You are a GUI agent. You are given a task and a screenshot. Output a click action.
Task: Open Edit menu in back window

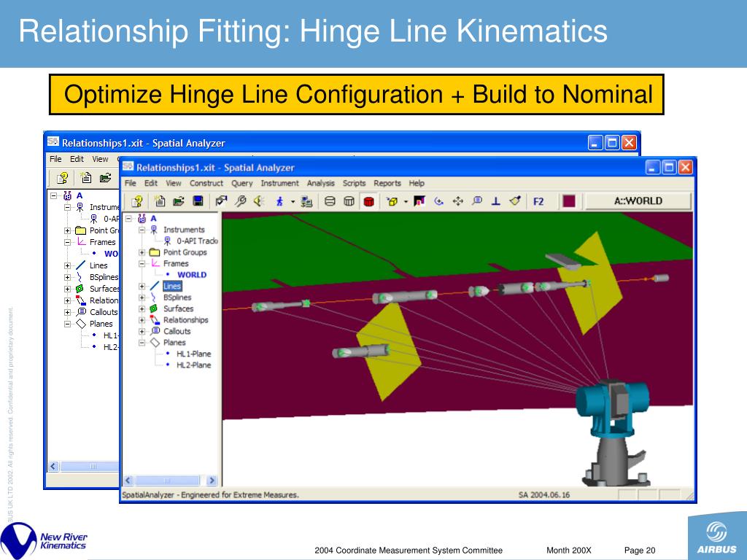[x=77, y=159]
